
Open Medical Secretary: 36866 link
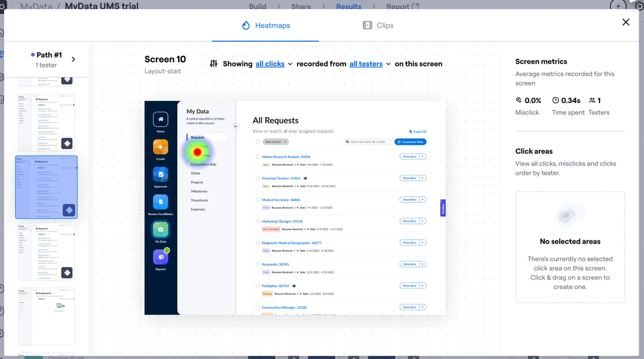tap(281, 200)
